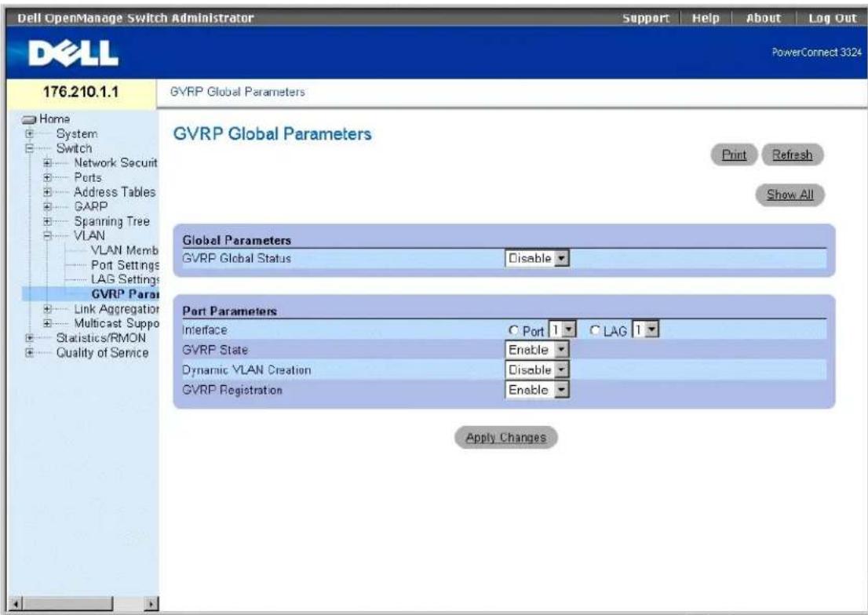
Task: Click the Dell logo
Action: tap(74, 53)
